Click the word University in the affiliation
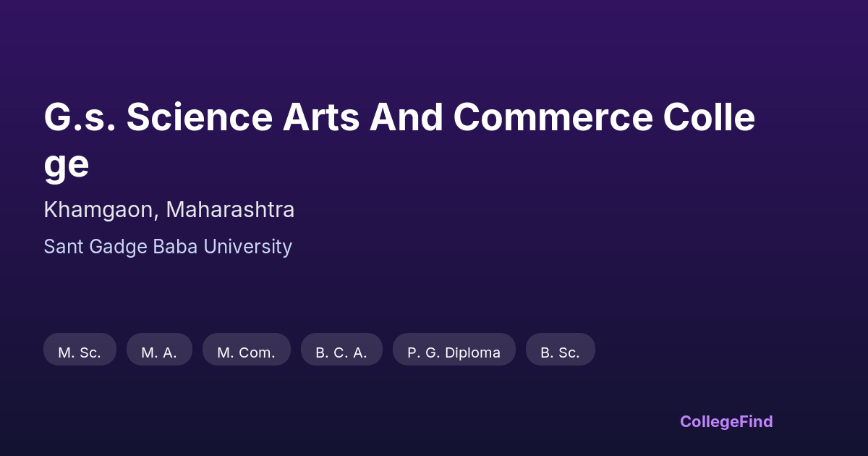Image resolution: width=868 pixels, height=456 pixels. pyautogui.click(x=247, y=247)
